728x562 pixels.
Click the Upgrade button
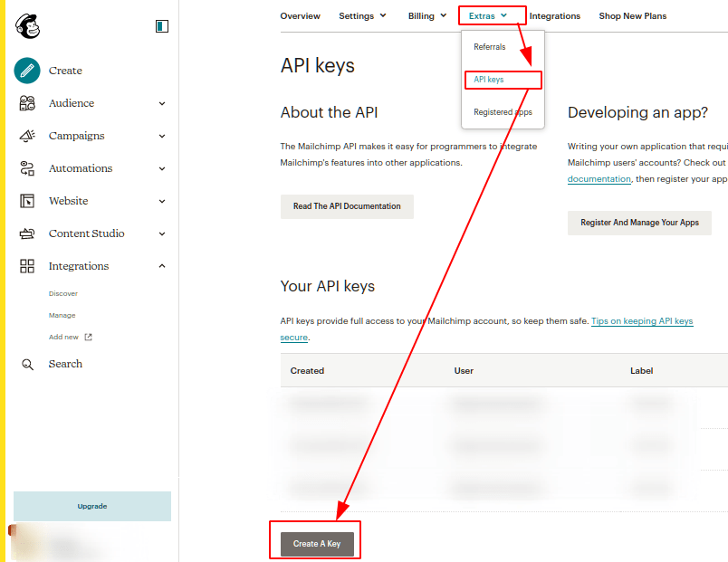tap(92, 506)
